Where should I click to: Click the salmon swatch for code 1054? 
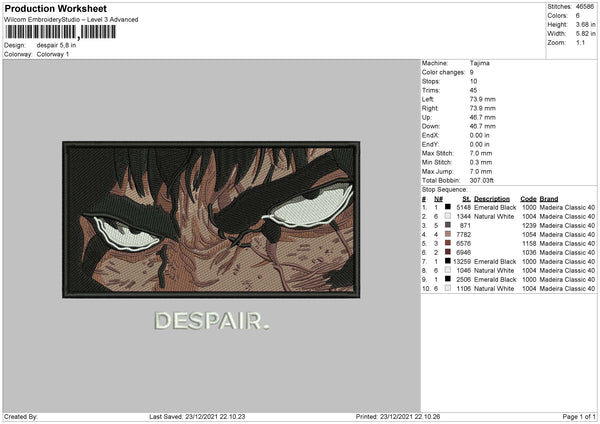tap(448, 234)
